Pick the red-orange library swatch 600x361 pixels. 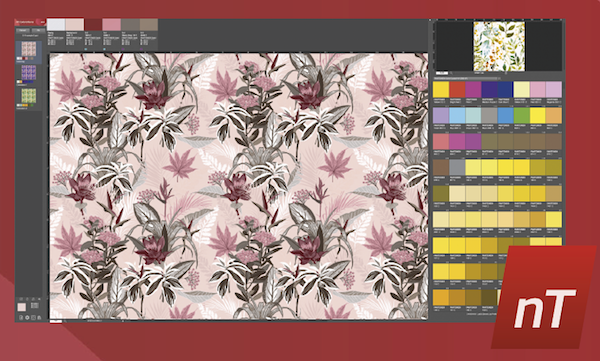click(x=457, y=90)
